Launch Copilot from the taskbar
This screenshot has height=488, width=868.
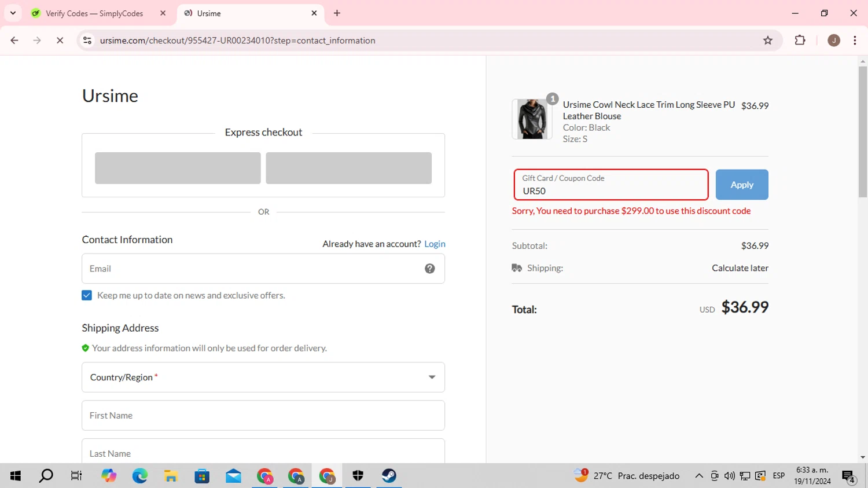coord(109,476)
